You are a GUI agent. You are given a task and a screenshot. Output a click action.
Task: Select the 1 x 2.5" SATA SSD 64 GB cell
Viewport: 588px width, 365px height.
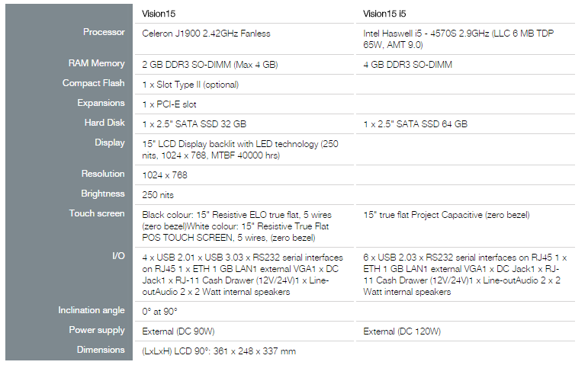pos(416,123)
